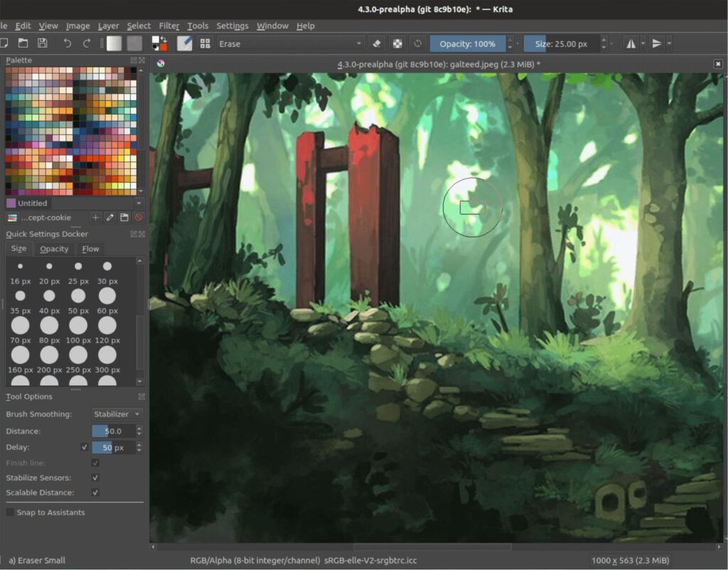
Task: Open the Brush Smoothing Stabilizer dropdown
Action: (x=117, y=414)
